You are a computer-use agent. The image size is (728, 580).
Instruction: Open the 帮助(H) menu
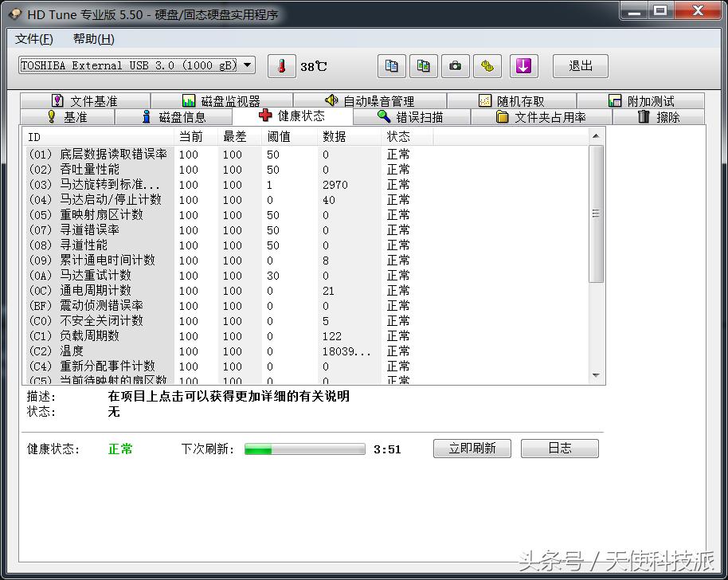(x=93, y=39)
